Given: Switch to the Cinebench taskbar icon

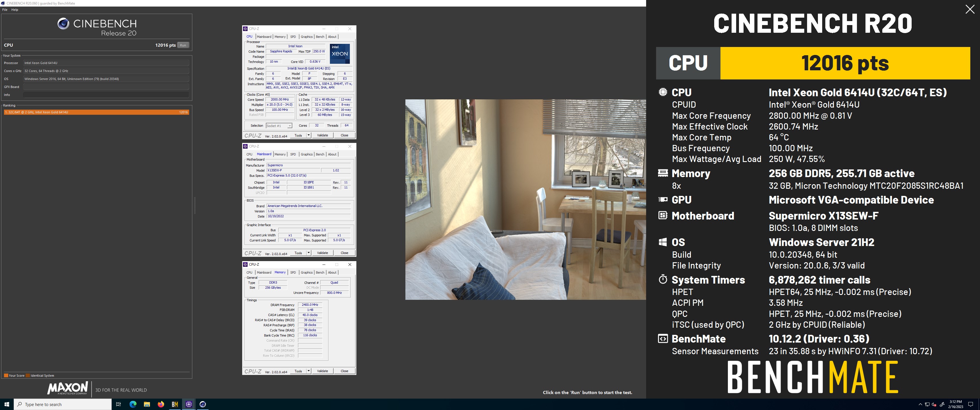Looking at the screenshot, I should [203, 404].
